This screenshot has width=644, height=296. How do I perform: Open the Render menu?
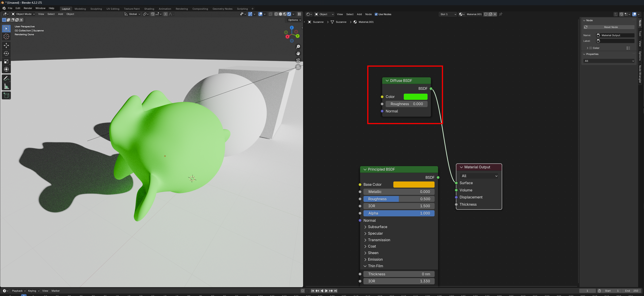pyautogui.click(x=28, y=8)
